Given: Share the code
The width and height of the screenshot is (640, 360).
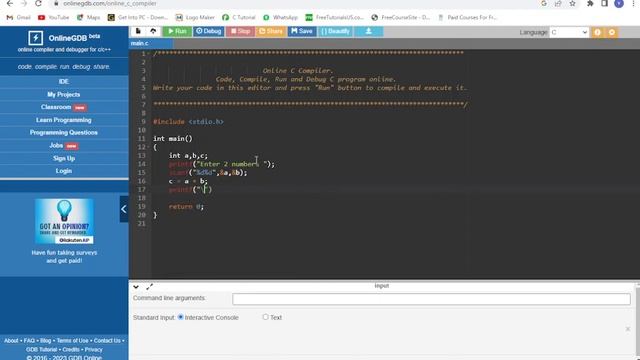Looking at the screenshot, I should [271, 31].
